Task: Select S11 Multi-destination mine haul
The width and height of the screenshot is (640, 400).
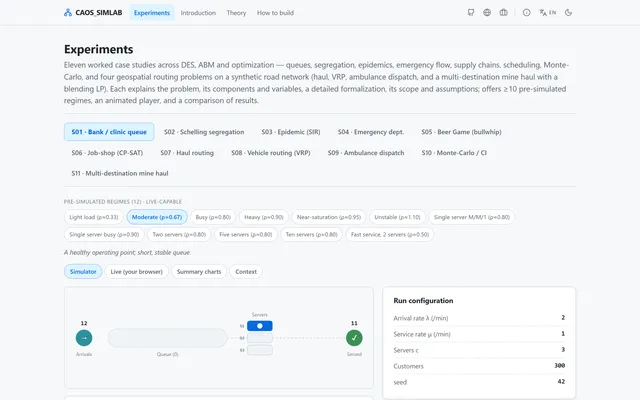Action: [x=120, y=173]
